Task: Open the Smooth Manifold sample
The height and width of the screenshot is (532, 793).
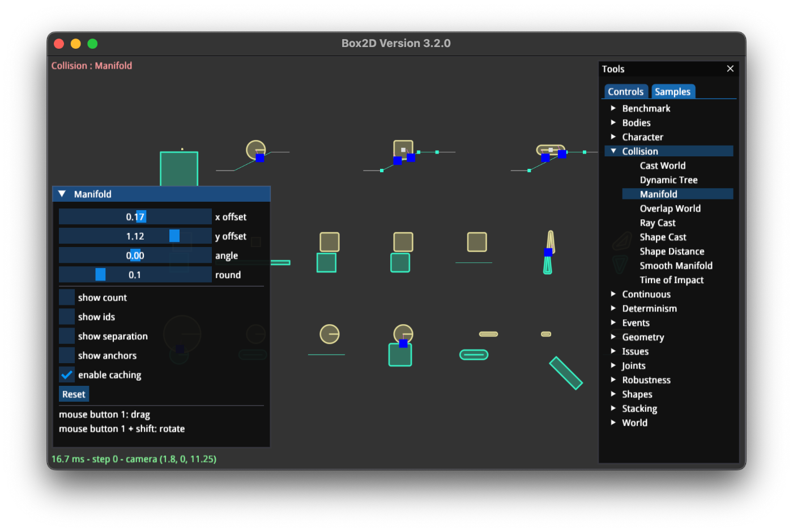Action: click(x=677, y=265)
